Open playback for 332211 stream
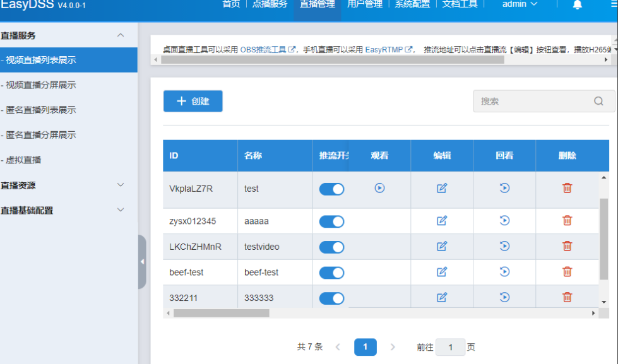The image size is (618, 364). 504,297
